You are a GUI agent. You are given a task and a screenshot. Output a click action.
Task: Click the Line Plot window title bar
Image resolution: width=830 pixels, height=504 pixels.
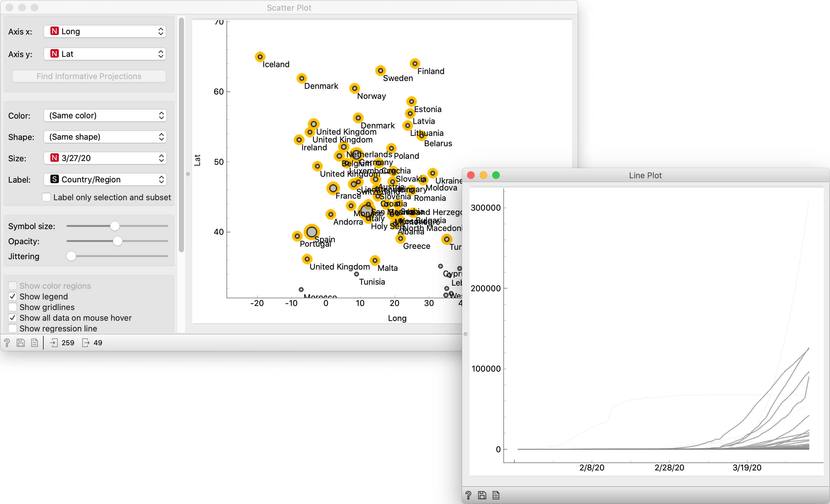tap(645, 175)
